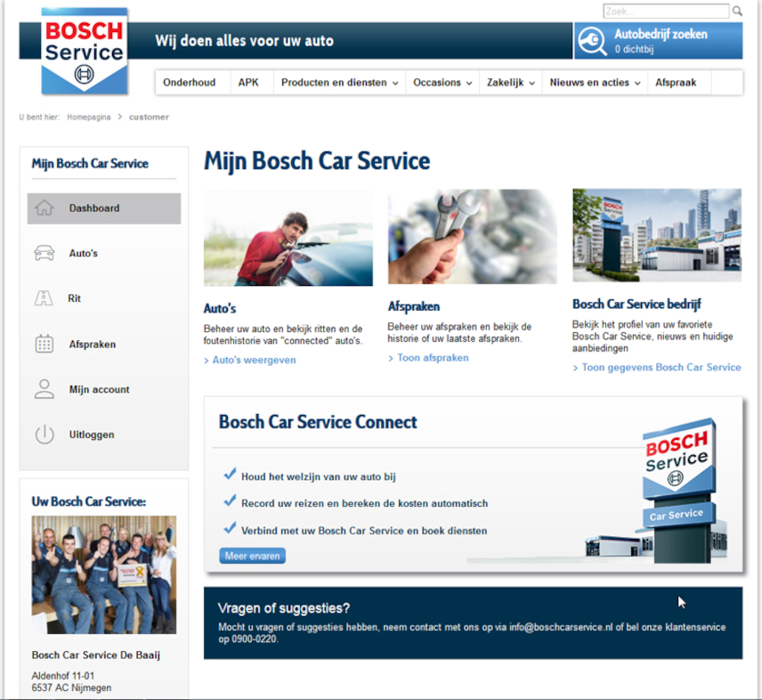
Task: Open the APK menu item
Action: (248, 82)
